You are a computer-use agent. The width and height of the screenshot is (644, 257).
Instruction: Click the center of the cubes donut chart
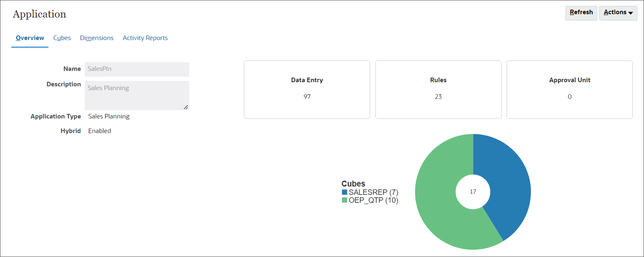click(x=472, y=191)
